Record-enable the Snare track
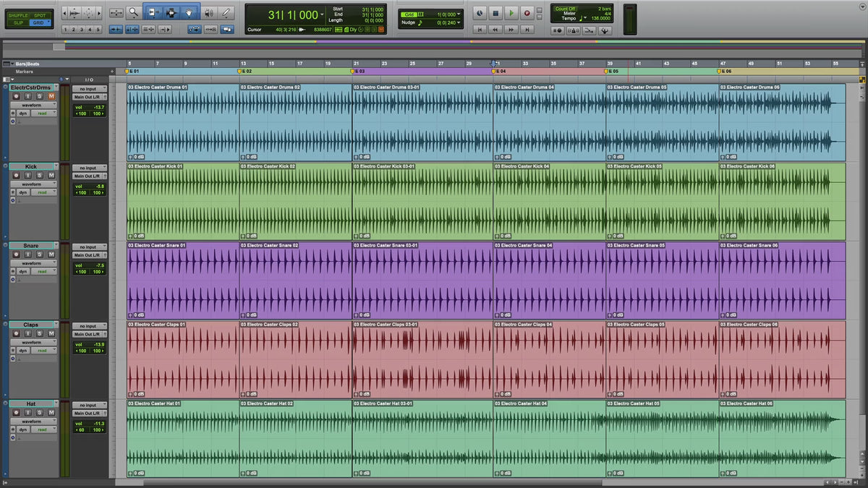The image size is (868, 488). (16, 254)
